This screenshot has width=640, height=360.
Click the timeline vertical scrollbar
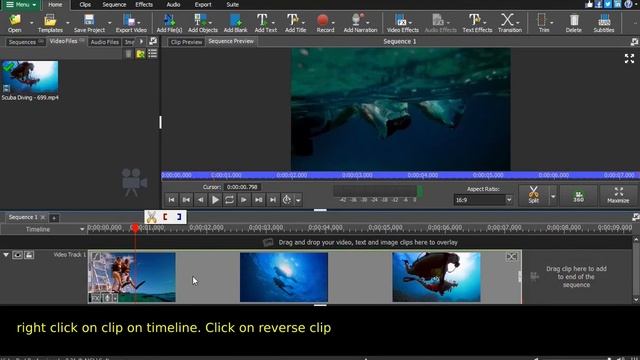(x=636, y=269)
